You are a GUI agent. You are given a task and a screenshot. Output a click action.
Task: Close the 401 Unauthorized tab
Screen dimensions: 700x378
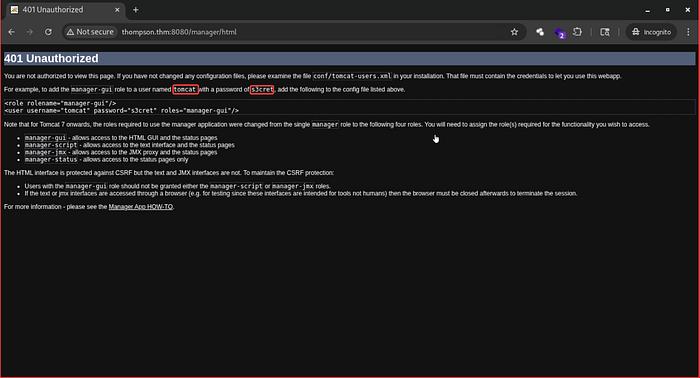tap(117, 10)
